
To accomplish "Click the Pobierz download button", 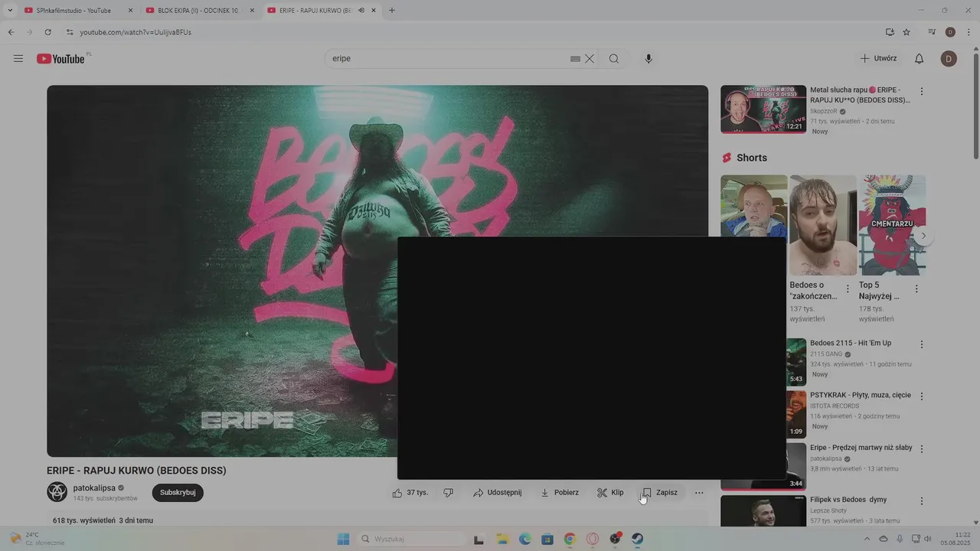I will [x=559, y=493].
